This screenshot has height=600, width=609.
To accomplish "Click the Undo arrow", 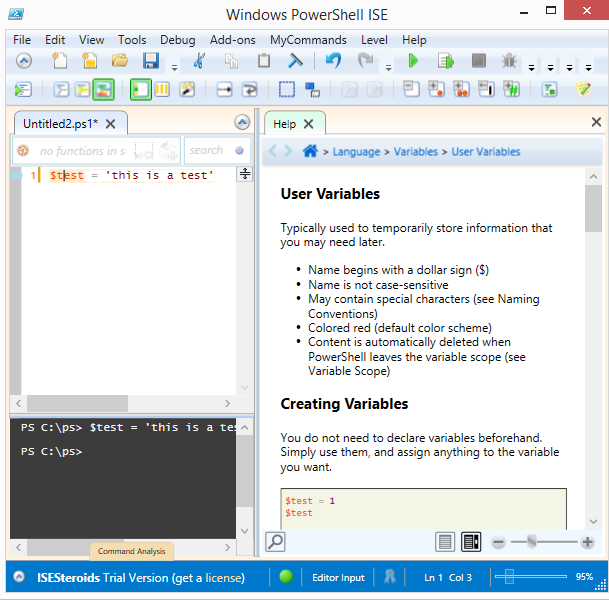I will [334, 61].
